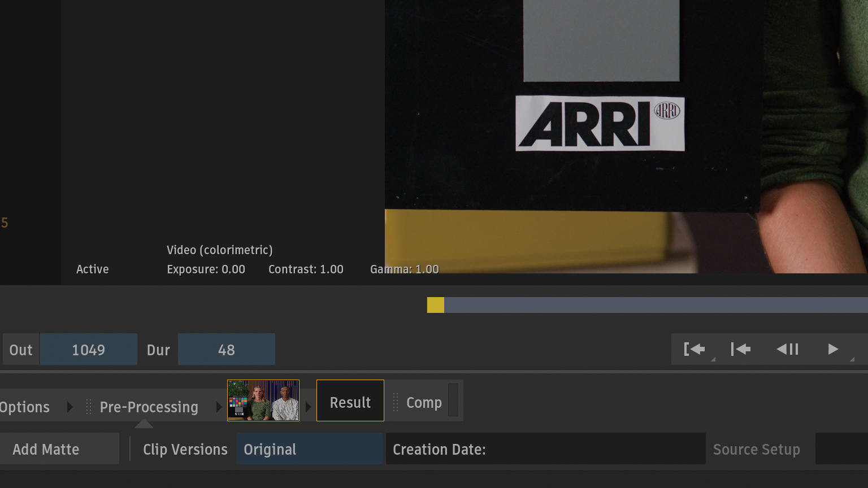868x488 pixels.
Task: Click the Clip Versions label
Action: [185, 449]
